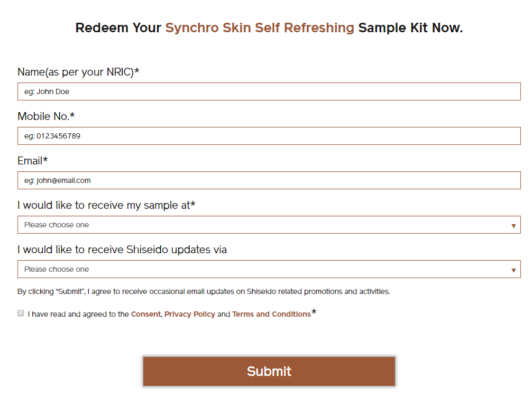Click the "Synchro Skin Self Refreshing" heading text
The width and height of the screenshot is (532, 396).
point(260,28)
